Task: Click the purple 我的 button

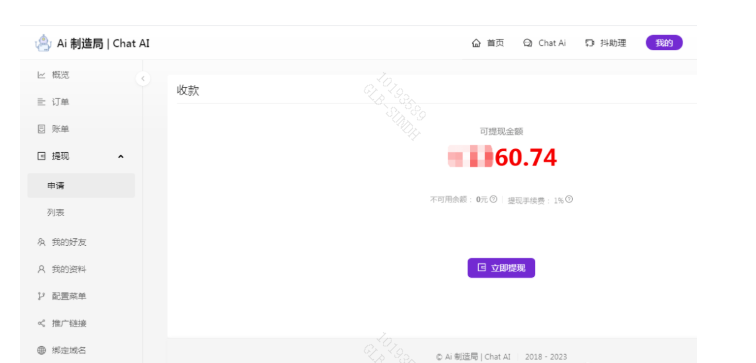Action: (664, 43)
